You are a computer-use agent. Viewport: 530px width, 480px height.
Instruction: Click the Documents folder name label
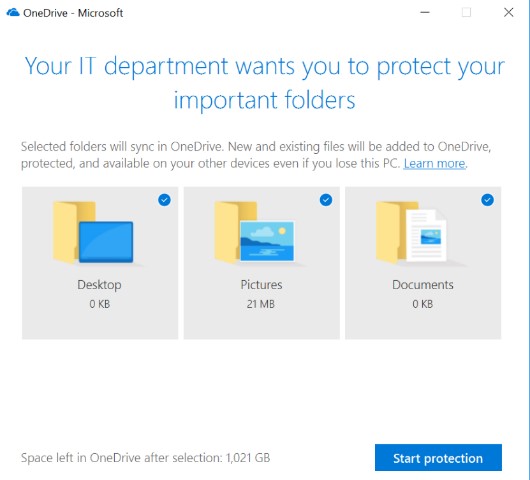[423, 285]
